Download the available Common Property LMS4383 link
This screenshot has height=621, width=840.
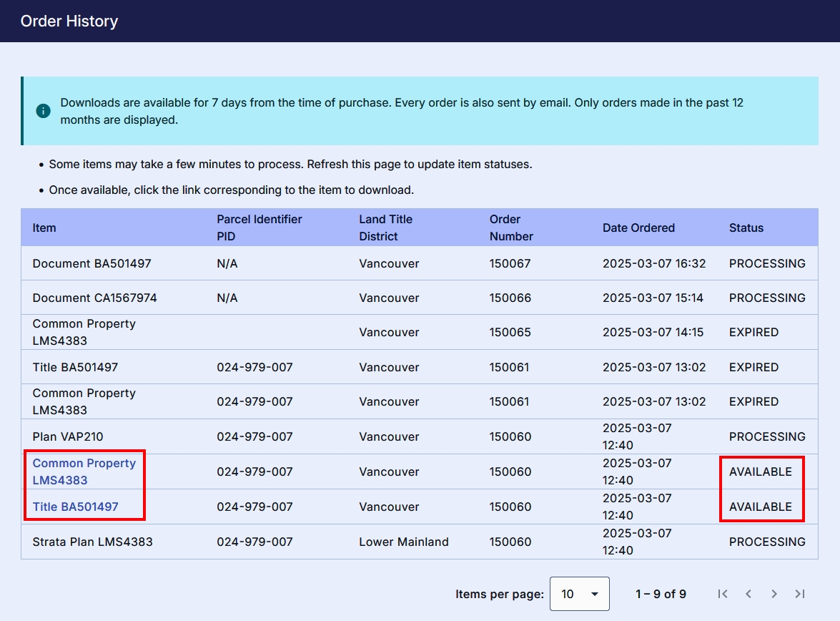(84, 471)
